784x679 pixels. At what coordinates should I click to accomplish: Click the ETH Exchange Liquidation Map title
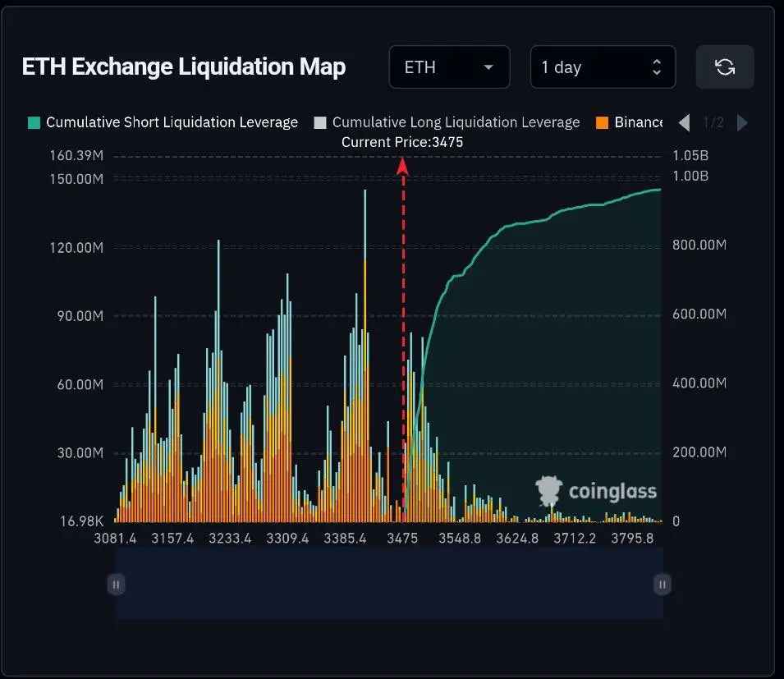(184, 67)
